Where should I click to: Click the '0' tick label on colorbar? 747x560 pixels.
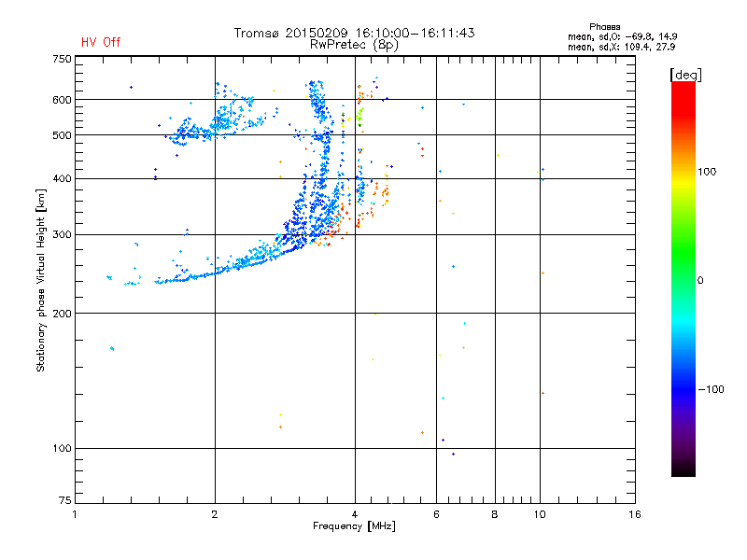point(700,281)
